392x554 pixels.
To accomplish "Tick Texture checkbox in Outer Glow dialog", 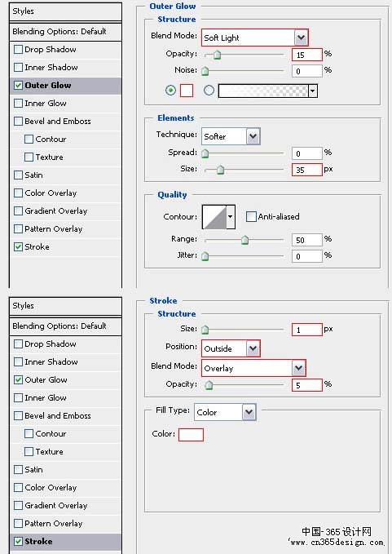I will (29, 157).
